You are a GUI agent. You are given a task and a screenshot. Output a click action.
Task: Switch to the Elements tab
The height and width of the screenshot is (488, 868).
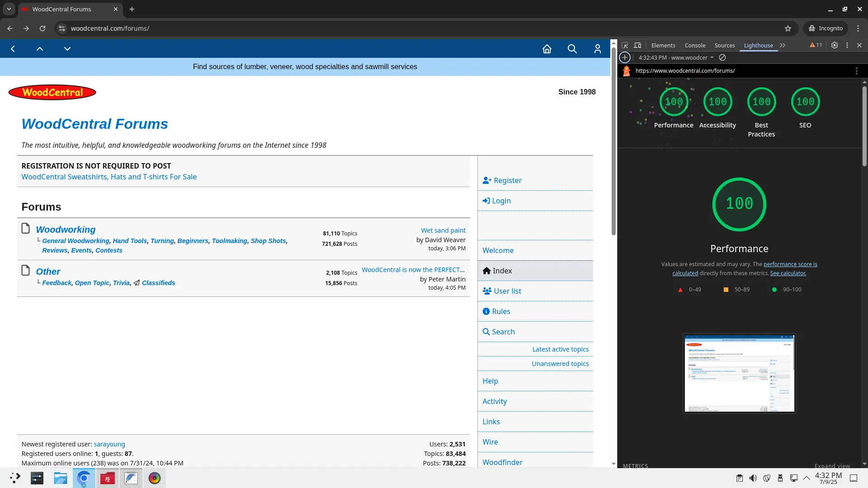pyautogui.click(x=663, y=45)
